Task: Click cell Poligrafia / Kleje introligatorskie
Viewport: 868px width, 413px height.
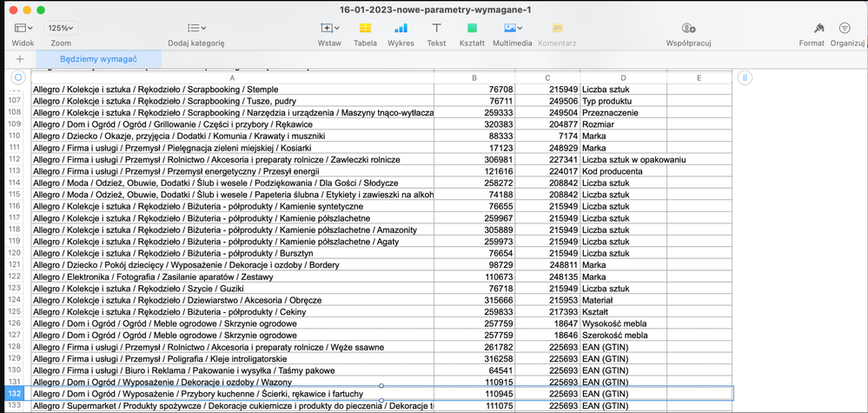Action: tap(232, 359)
